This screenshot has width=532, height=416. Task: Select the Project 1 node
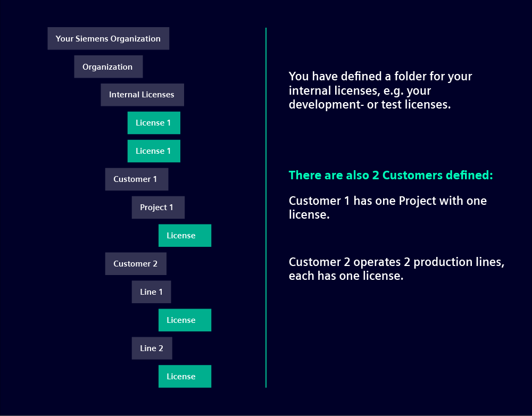[158, 207]
